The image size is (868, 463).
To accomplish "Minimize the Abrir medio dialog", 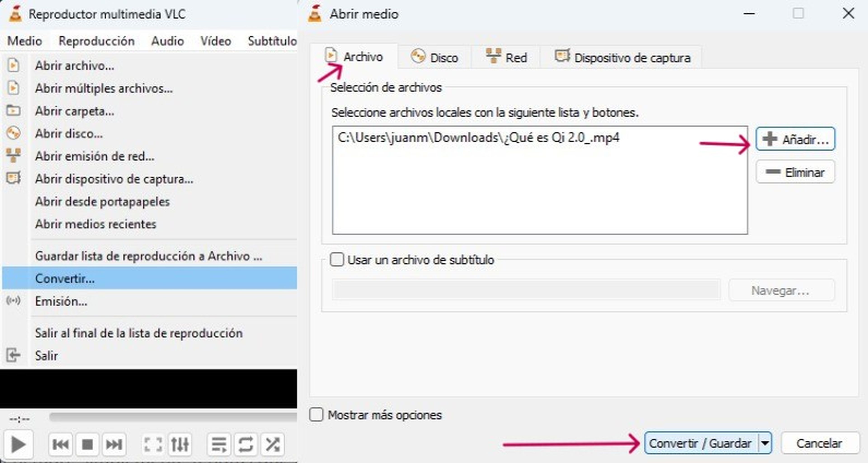I will [x=749, y=14].
